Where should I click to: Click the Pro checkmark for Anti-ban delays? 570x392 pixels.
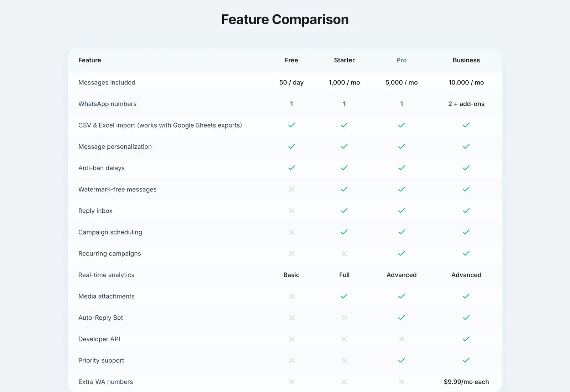point(401,168)
